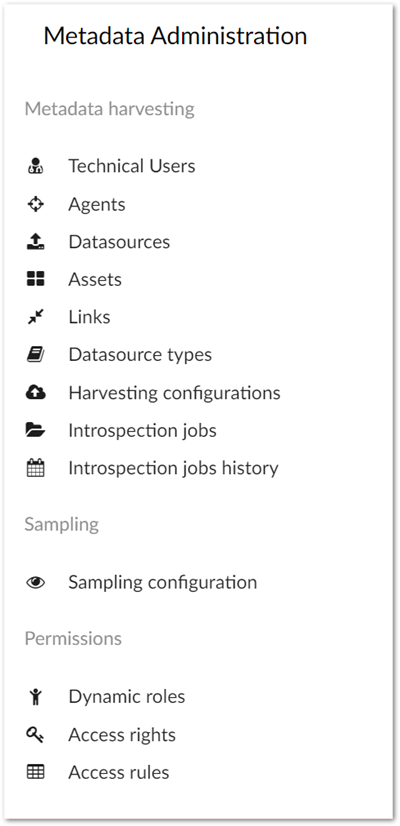
Task: Open Access rights link
Action: pyautogui.click(x=122, y=735)
